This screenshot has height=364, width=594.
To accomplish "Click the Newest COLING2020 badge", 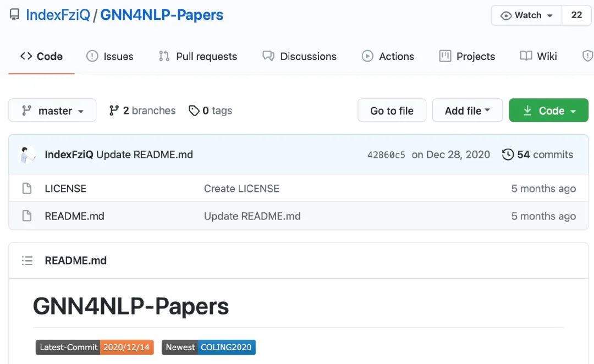I will pyautogui.click(x=209, y=348).
